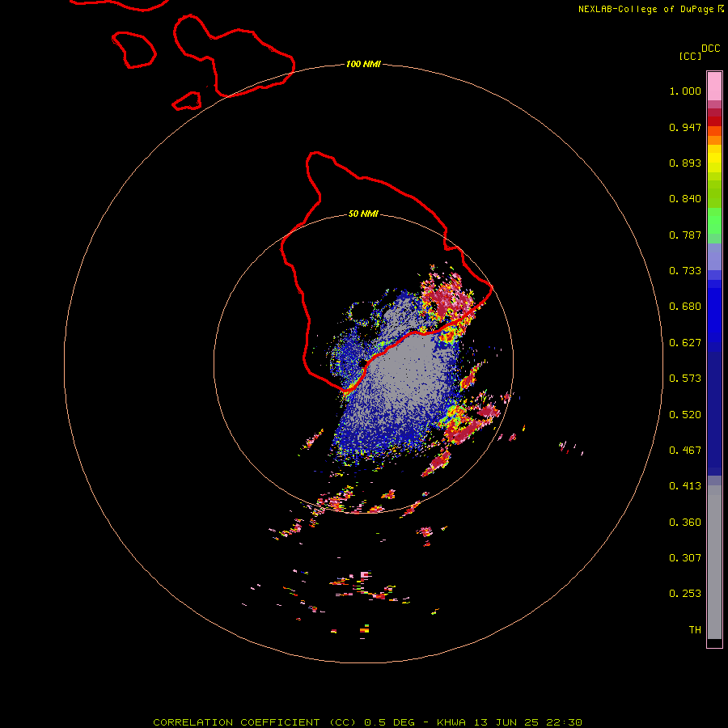728x728 pixels.
Task: Click the 0.627 color scale label
Action: [685, 343]
